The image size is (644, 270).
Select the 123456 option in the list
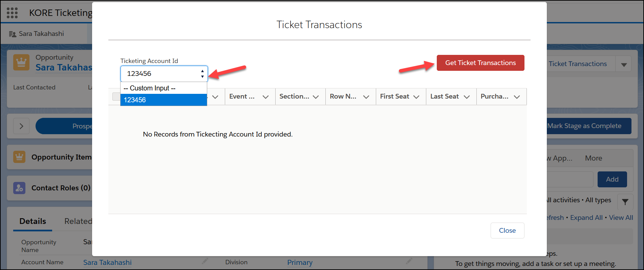pyautogui.click(x=164, y=100)
